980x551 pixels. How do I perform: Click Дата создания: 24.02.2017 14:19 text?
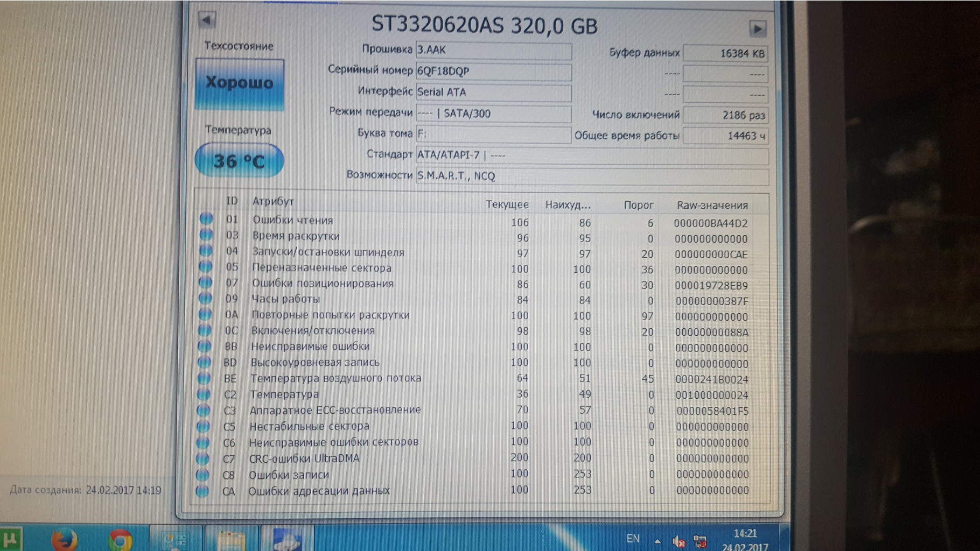(85, 490)
